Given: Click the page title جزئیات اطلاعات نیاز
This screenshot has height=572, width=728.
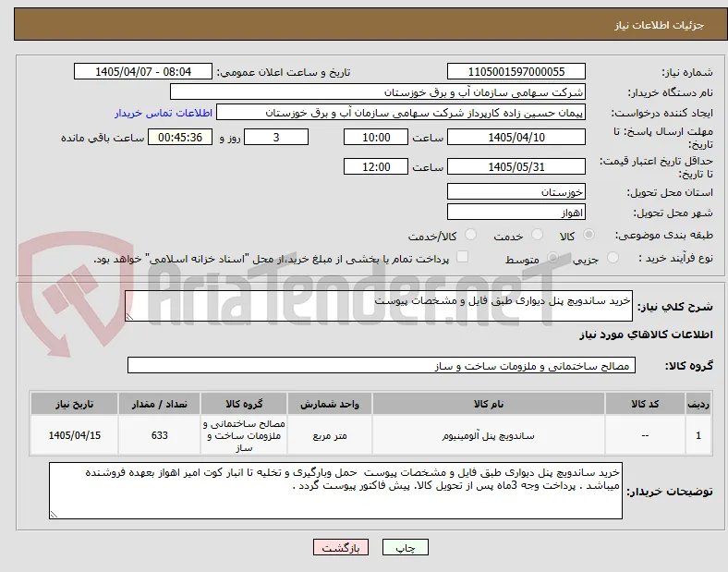Looking at the screenshot, I should pyautogui.click(x=660, y=25).
